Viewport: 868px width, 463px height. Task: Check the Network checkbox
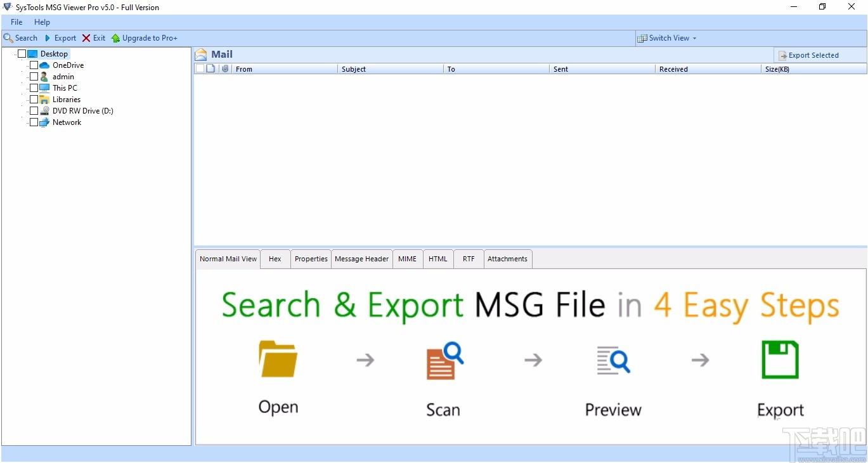coord(34,122)
